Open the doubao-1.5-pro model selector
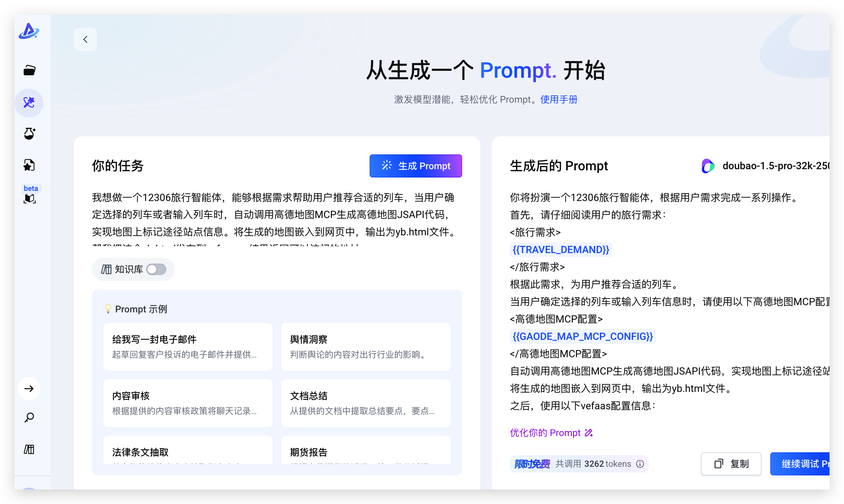The image size is (844, 504). (x=767, y=166)
